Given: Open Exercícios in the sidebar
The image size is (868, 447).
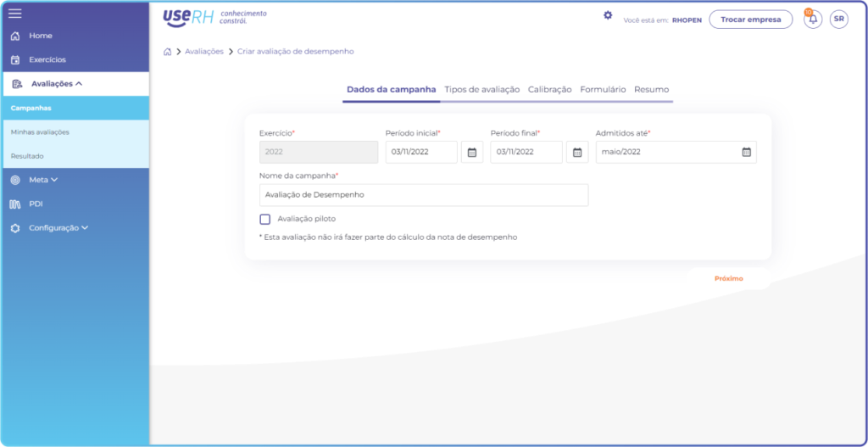Looking at the screenshot, I should point(47,60).
